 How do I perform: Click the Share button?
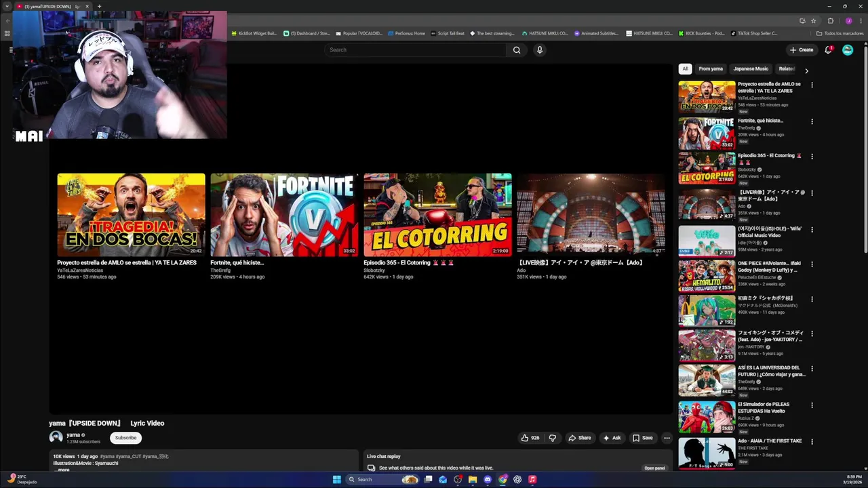click(x=579, y=438)
